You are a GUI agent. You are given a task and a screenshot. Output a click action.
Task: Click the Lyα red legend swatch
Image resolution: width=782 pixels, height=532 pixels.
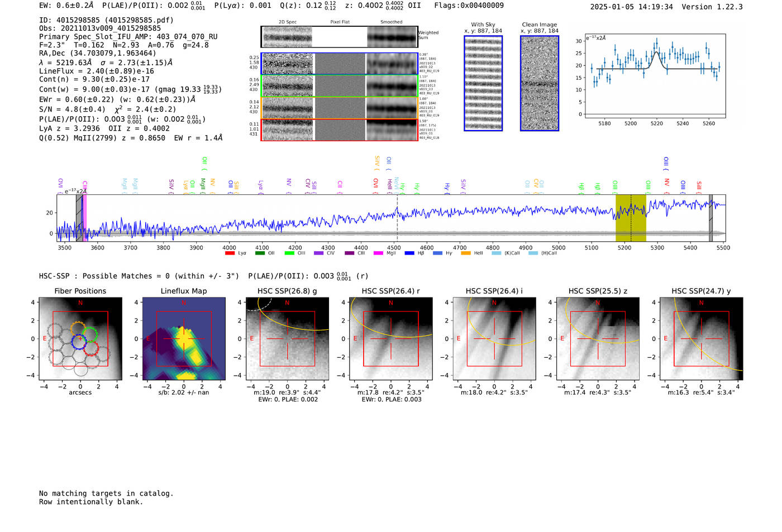click(230, 253)
